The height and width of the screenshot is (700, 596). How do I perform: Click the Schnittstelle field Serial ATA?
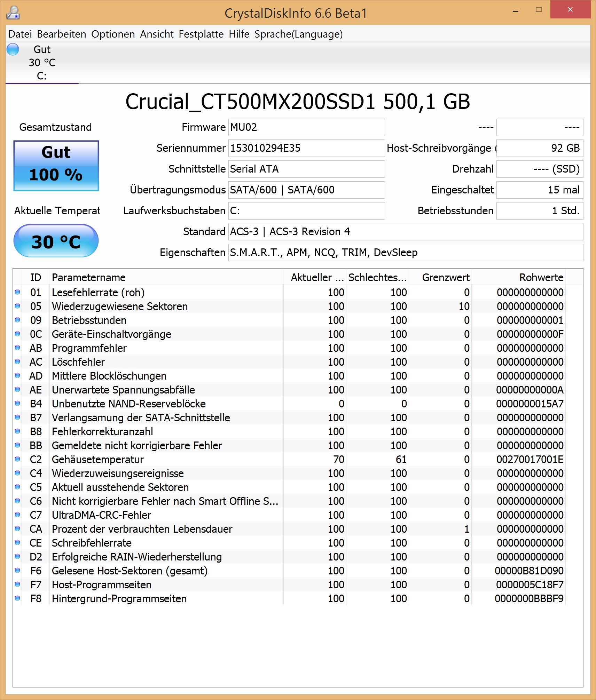[306, 169]
